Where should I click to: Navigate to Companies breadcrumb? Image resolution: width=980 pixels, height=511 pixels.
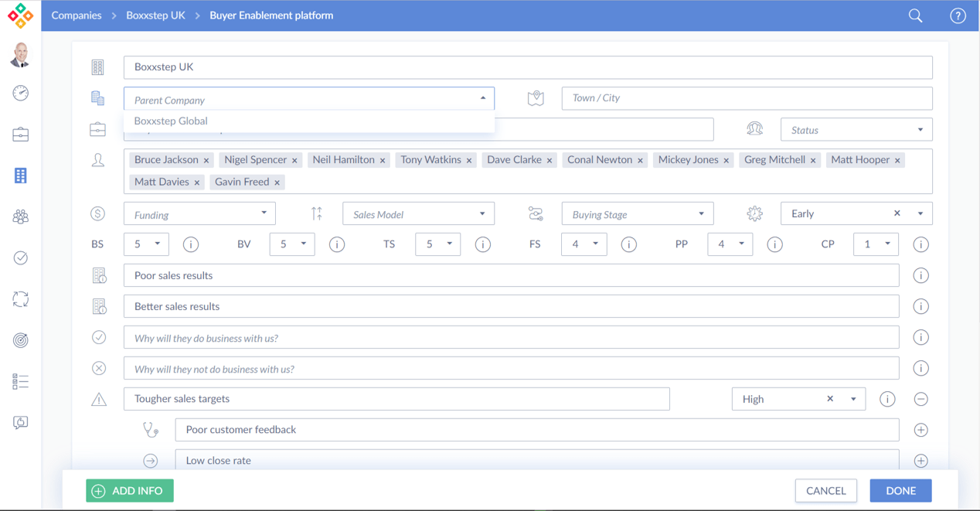tap(76, 15)
